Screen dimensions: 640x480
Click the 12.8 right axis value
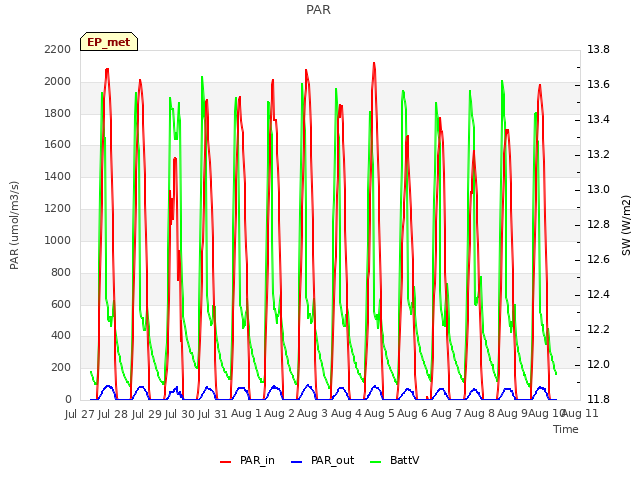tap(598, 224)
